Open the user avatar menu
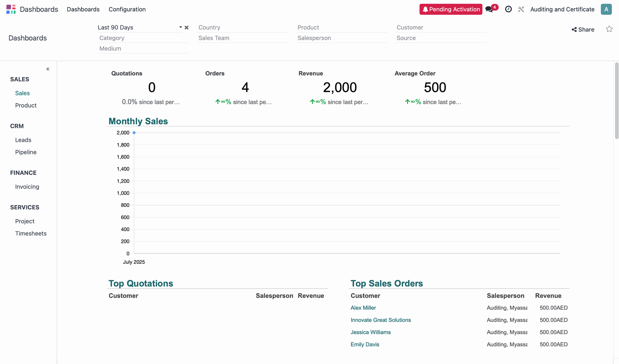Screen dimensions: 619x364 tap(606, 9)
